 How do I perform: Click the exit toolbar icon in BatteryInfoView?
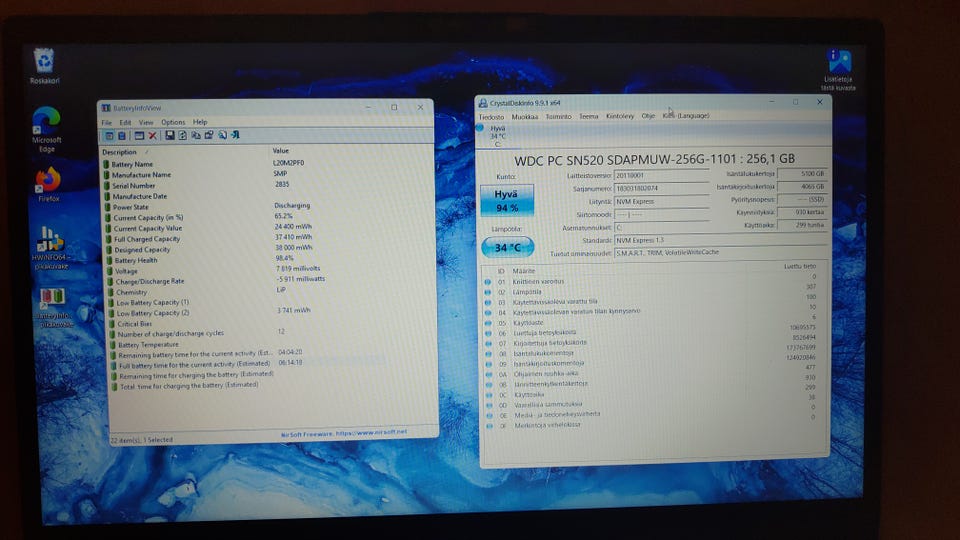click(235, 135)
